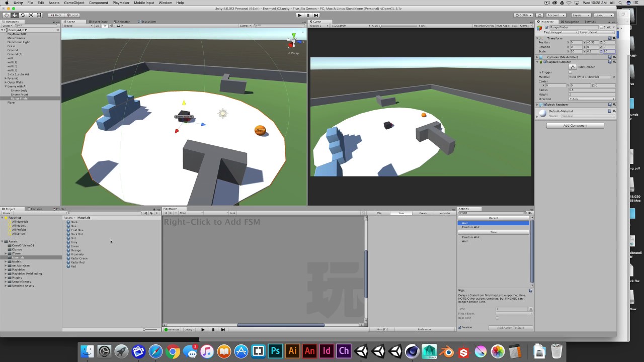Toggle Range Finder active checkbox
The height and width of the screenshot is (362, 644).
[x=547, y=27]
